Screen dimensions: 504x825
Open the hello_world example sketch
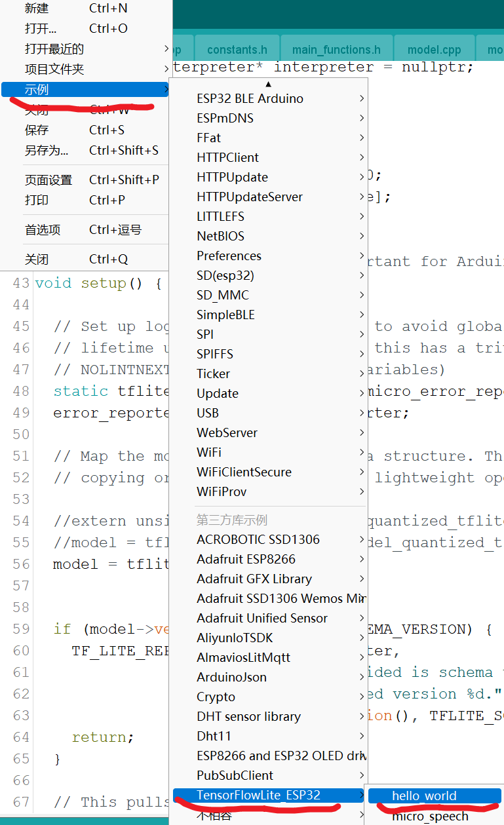pos(434,796)
